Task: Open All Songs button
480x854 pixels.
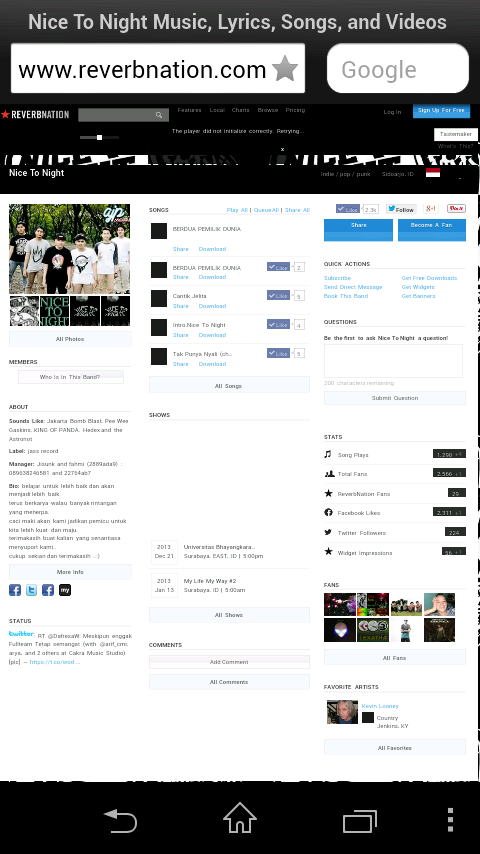Action: 229,386
